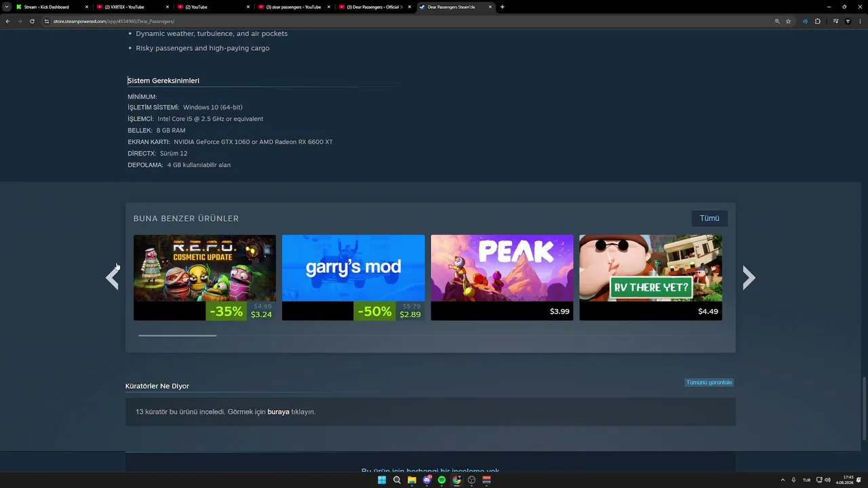Open the volume control in system tray

click(x=827, y=480)
